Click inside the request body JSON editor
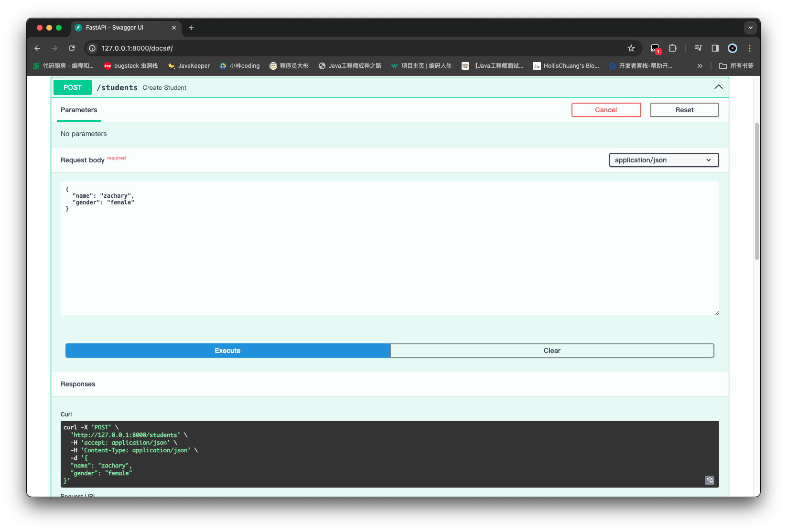 tap(389, 248)
